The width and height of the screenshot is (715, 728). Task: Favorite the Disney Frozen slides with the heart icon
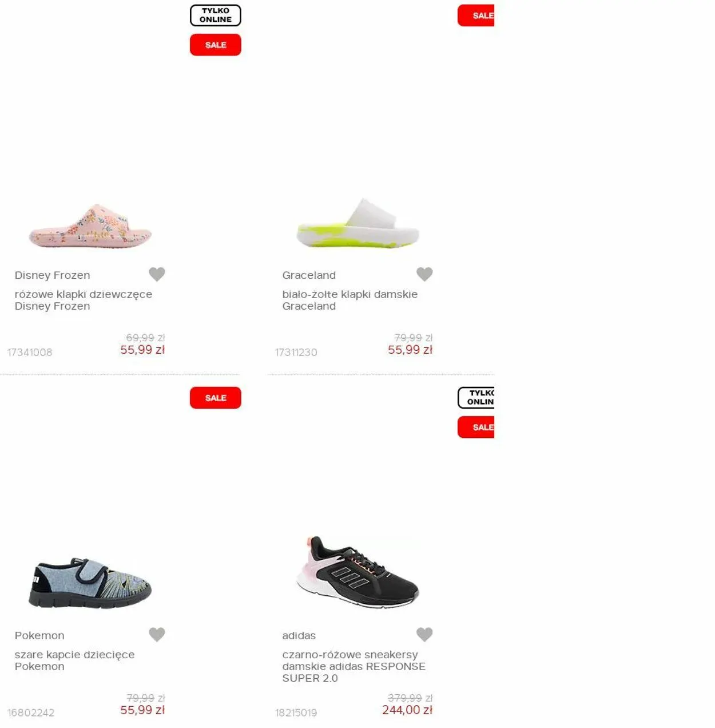(157, 274)
